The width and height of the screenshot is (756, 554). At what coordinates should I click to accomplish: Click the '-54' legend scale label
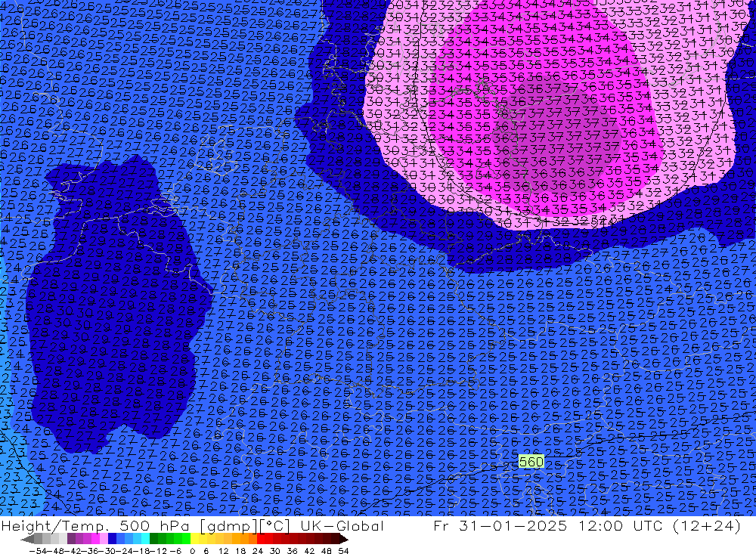pos(38,551)
